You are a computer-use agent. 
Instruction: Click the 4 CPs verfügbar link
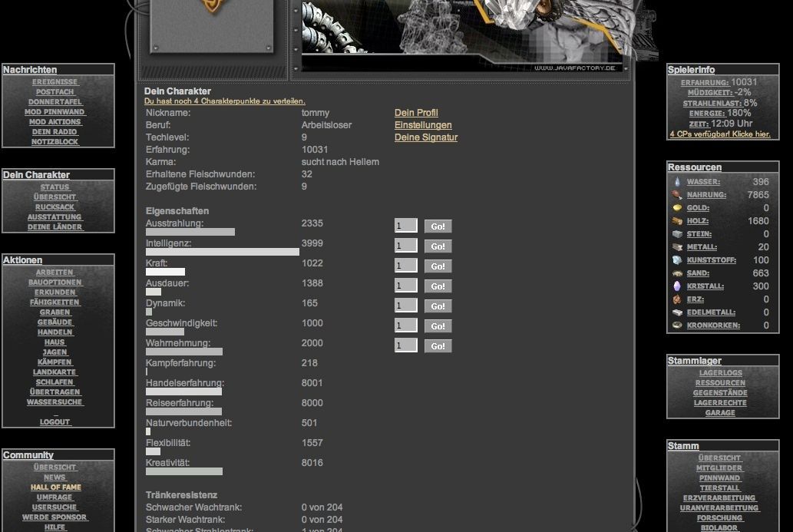(720, 134)
